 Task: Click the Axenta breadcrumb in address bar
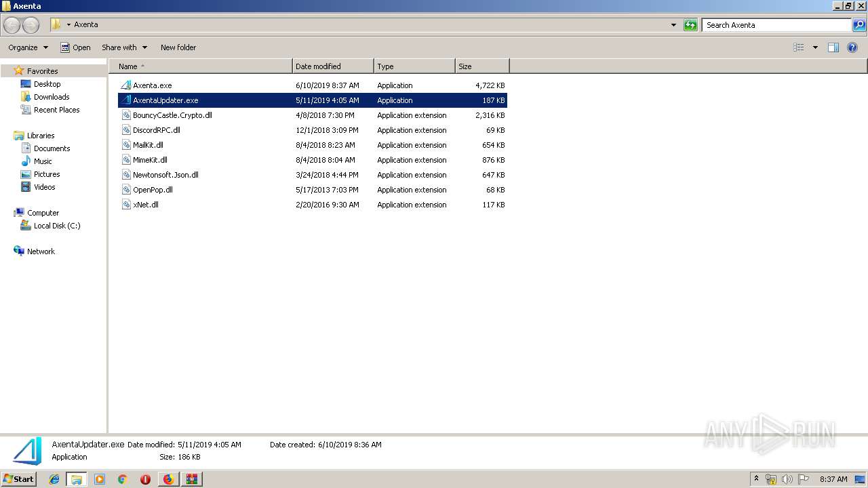(86, 25)
